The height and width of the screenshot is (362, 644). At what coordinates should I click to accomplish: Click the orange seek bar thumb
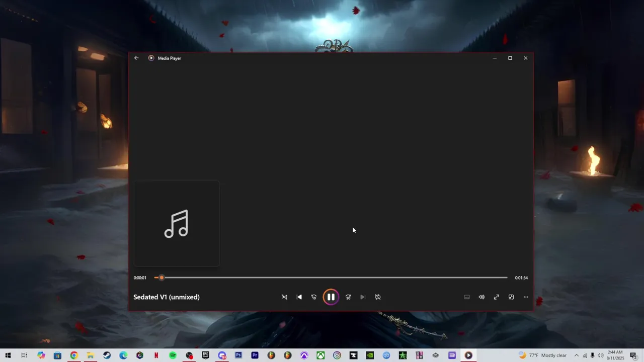tap(162, 278)
